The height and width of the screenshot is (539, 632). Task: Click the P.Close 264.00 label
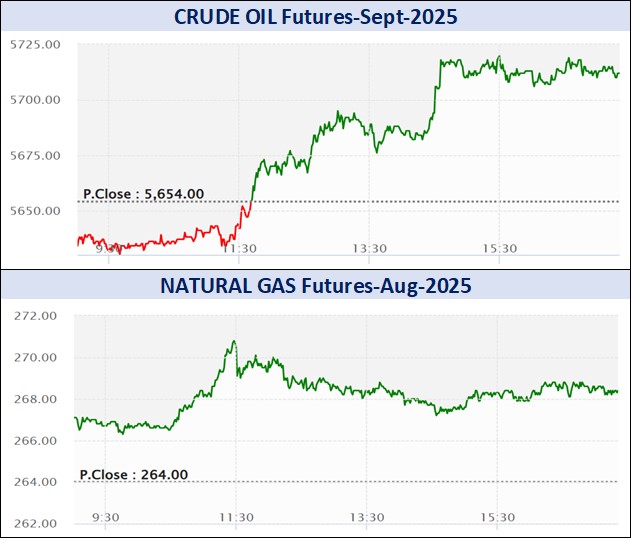tap(134, 475)
